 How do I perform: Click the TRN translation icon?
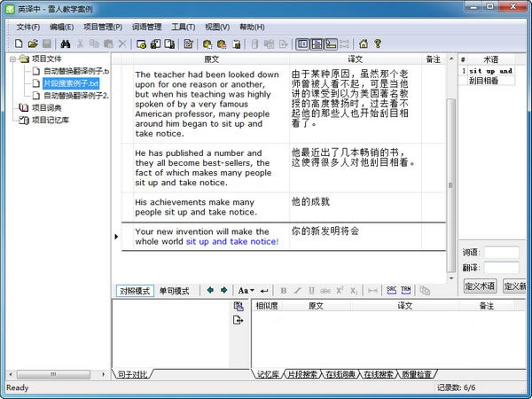(406, 290)
